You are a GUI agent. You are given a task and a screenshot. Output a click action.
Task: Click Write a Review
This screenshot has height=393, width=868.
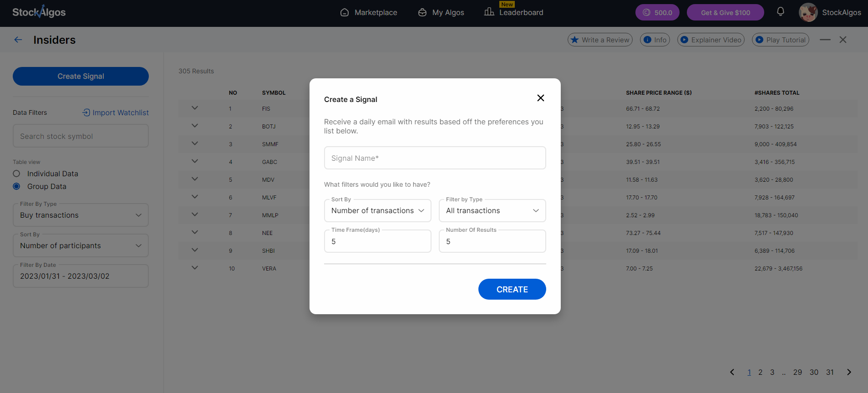[600, 40]
